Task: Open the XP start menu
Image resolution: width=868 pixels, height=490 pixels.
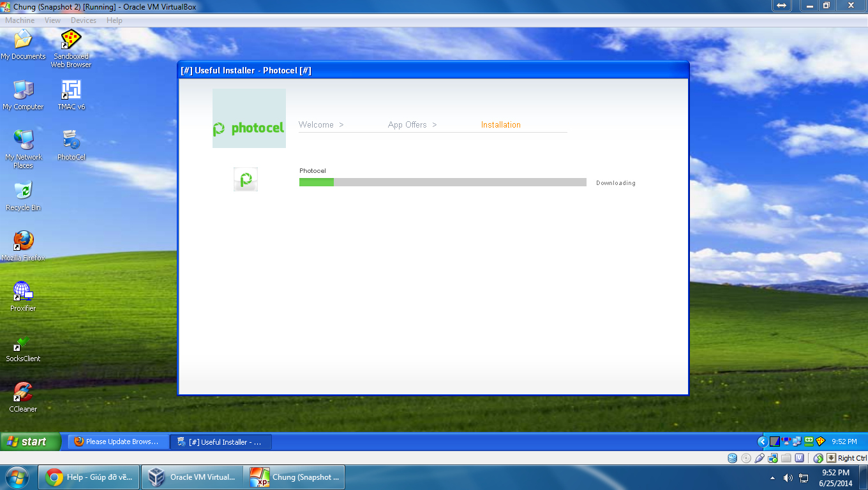Action: pyautogui.click(x=31, y=442)
